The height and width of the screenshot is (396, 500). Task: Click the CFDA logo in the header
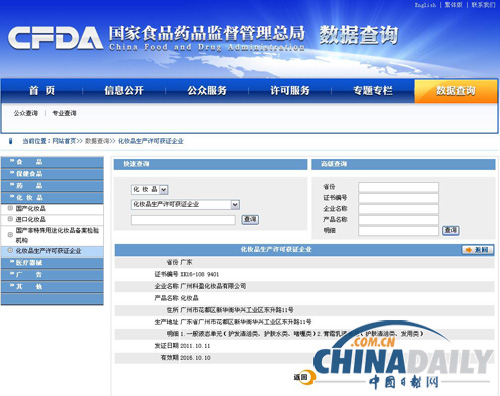(x=55, y=38)
